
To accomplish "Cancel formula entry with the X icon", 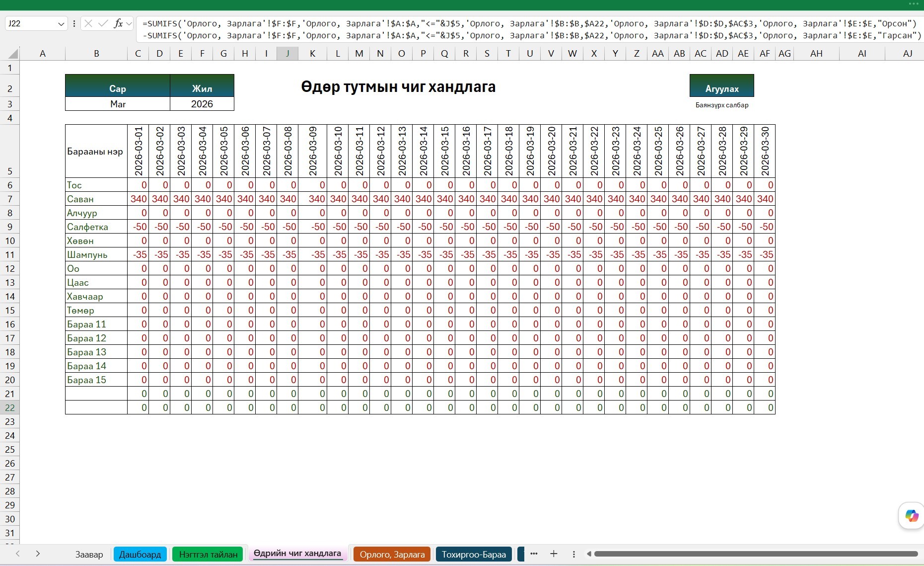I will pyautogui.click(x=88, y=23).
